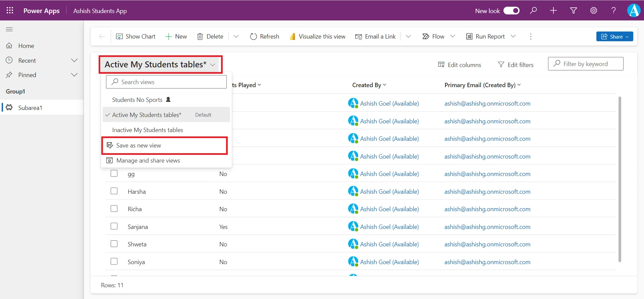The image size is (644, 299).
Task: Open the advanced find funnel icon
Action: click(574, 10)
